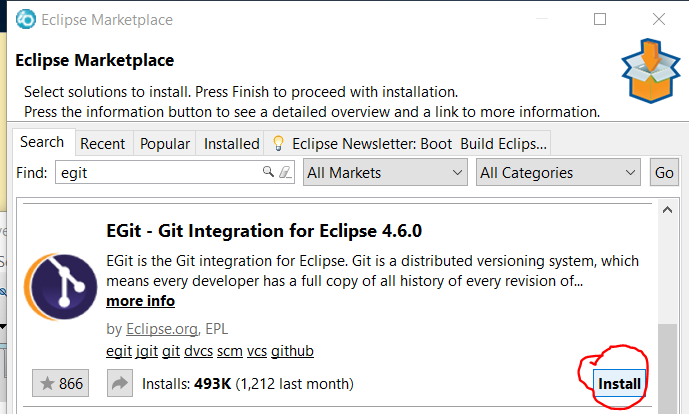
Task: Favorite EGit using the star 866 button
Action: point(61,383)
